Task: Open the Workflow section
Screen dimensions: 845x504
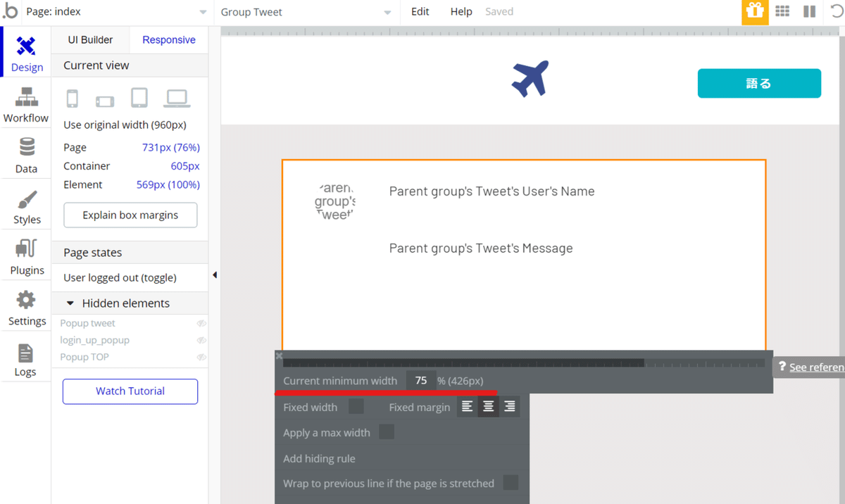Action: click(x=26, y=104)
